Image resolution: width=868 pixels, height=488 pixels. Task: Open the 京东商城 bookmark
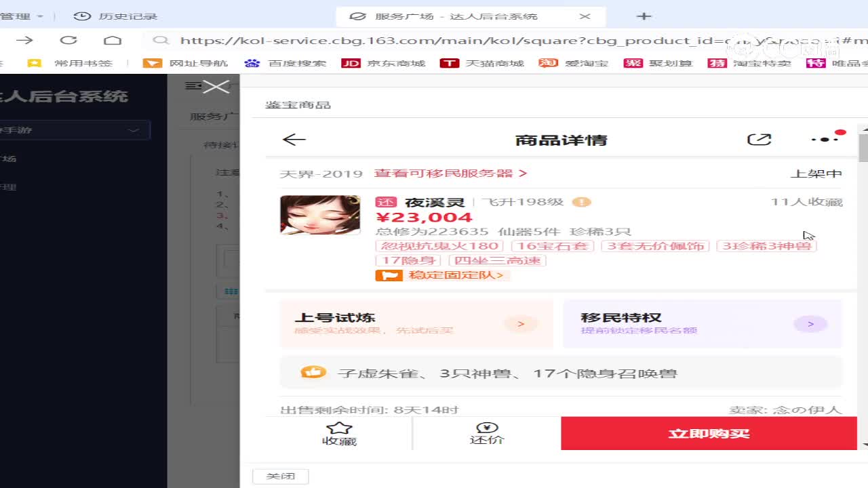click(383, 63)
